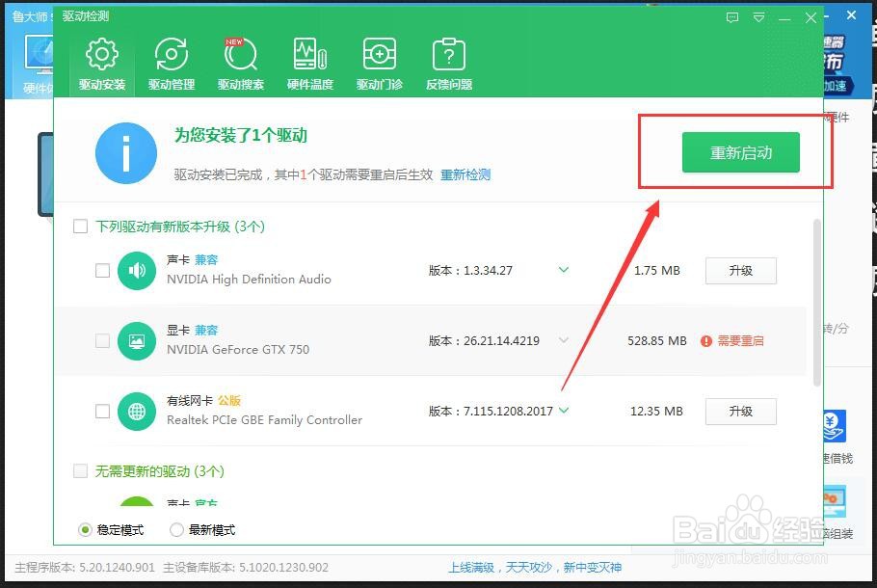Click the blue info circle icon
The image size is (877, 588).
coord(126,153)
